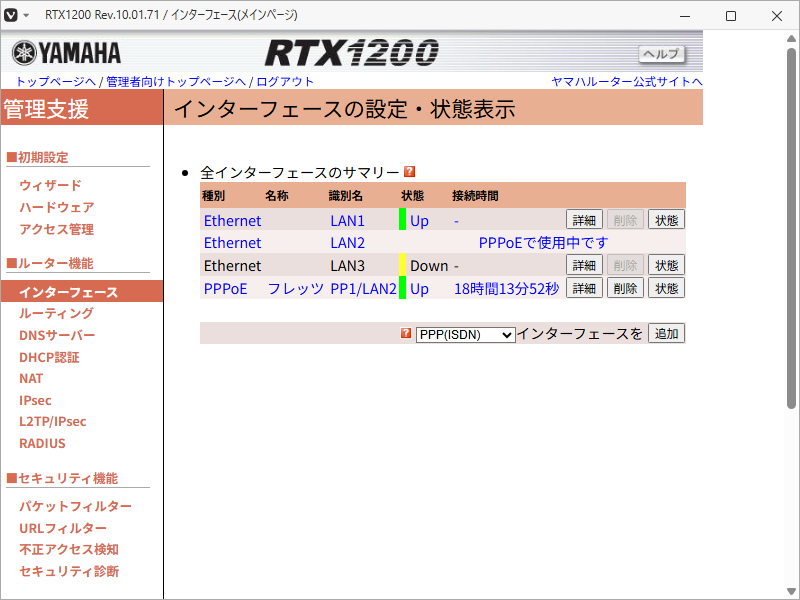Click the フレッツ name link

[296, 289]
